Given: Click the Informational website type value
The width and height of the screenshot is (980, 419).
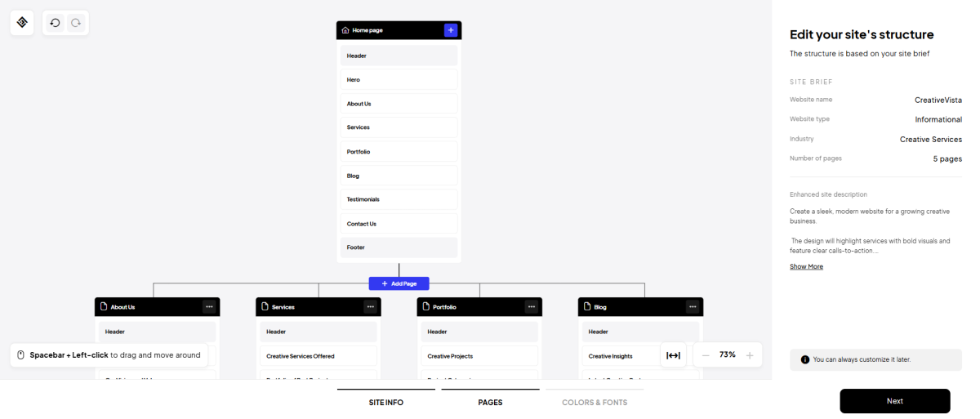Looking at the screenshot, I should point(938,119).
